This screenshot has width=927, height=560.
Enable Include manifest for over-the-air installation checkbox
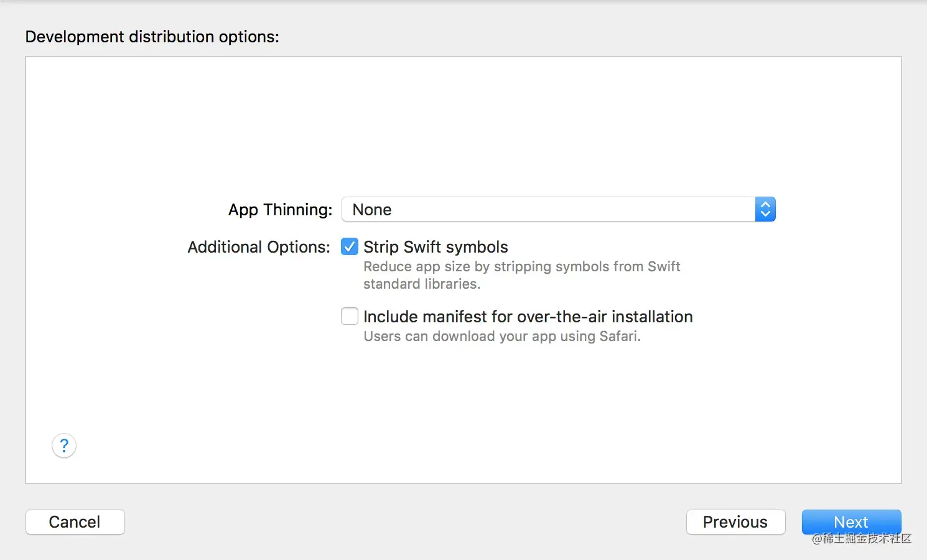coord(350,316)
